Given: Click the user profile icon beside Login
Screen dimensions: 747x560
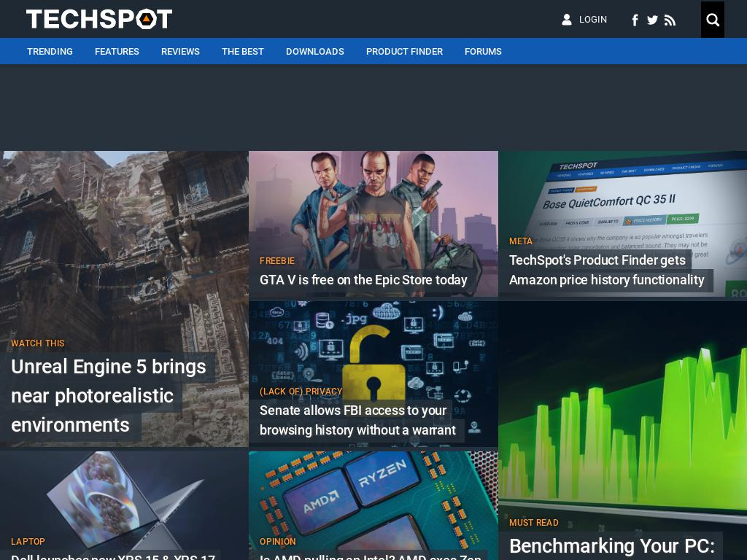Looking at the screenshot, I should [566, 20].
